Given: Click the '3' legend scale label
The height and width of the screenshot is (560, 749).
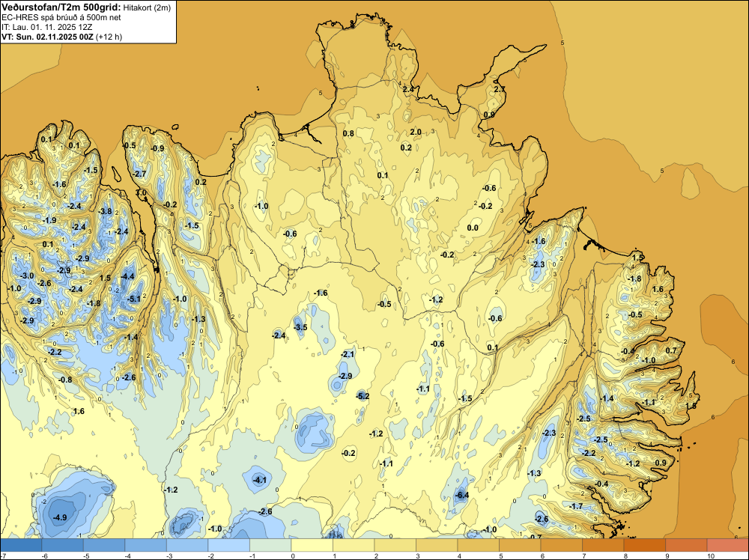Looking at the screenshot, I should [417, 556].
